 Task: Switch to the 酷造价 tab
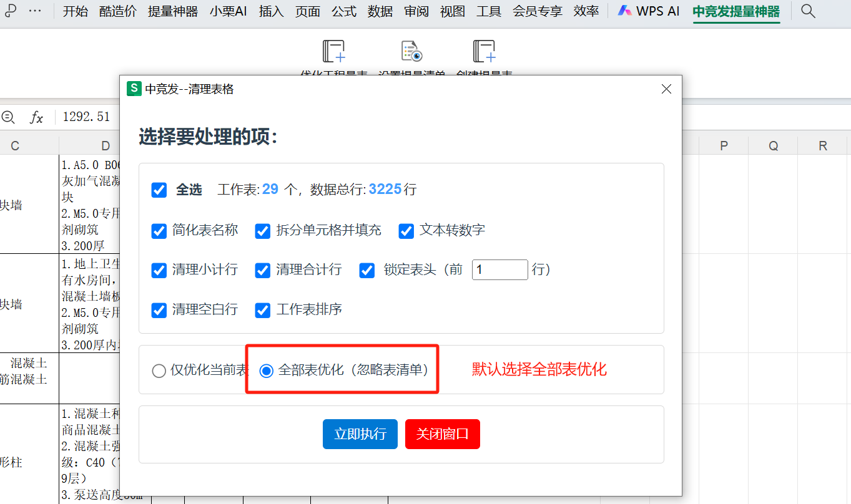click(118, 11)
